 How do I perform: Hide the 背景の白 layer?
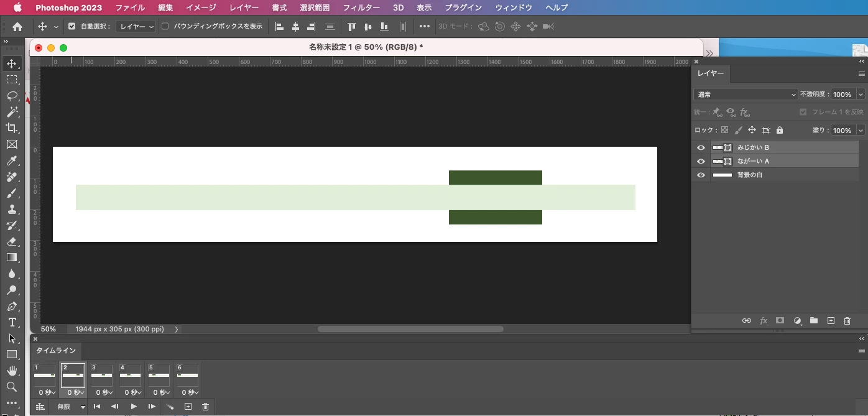701,175
